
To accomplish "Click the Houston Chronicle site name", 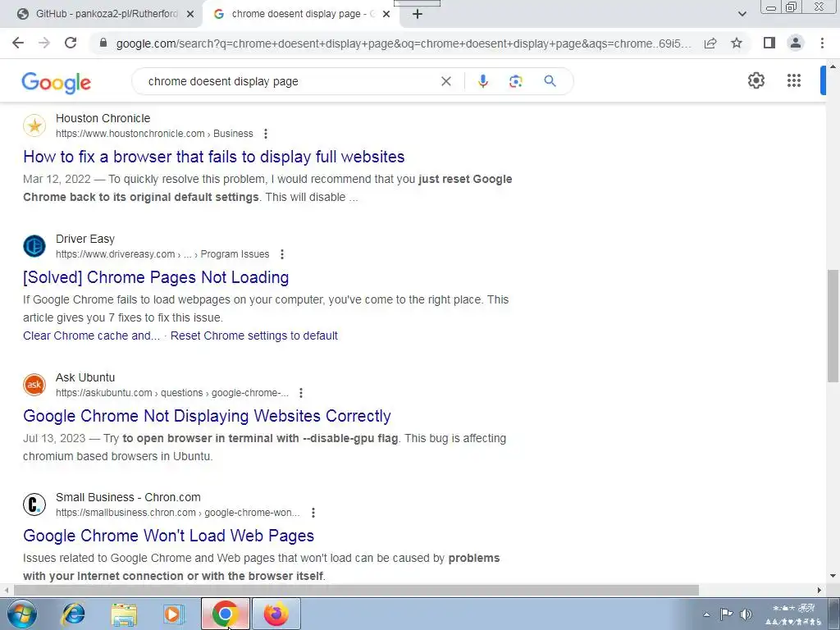I will pyautogui.click(x=103, y=118).
